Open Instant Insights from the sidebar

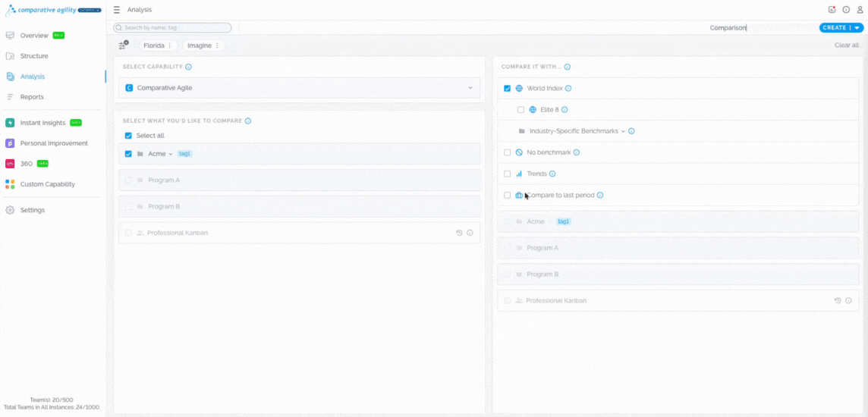pos(42,123)
